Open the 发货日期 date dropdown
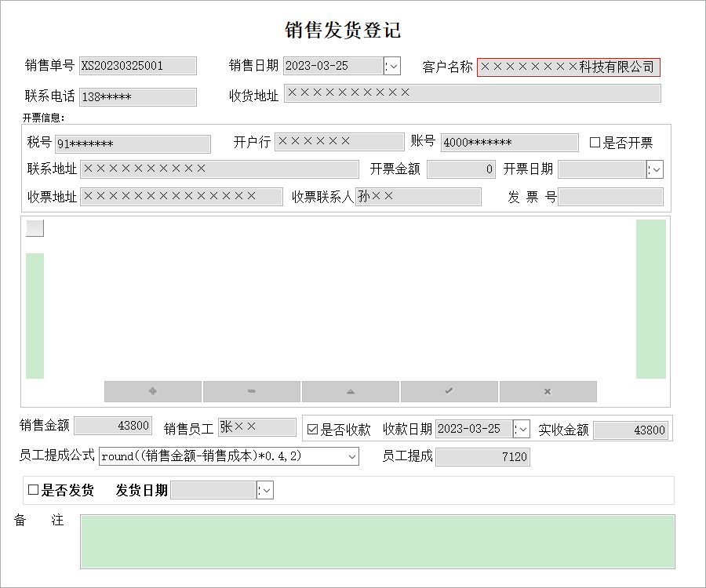 pyautogui.click(x=265, y=490)
